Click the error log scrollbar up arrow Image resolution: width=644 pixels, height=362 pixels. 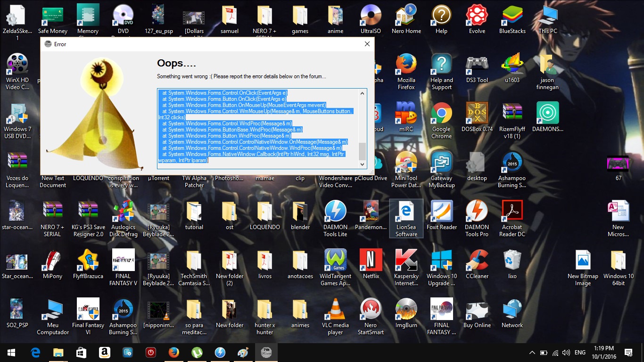pos(363,93)
